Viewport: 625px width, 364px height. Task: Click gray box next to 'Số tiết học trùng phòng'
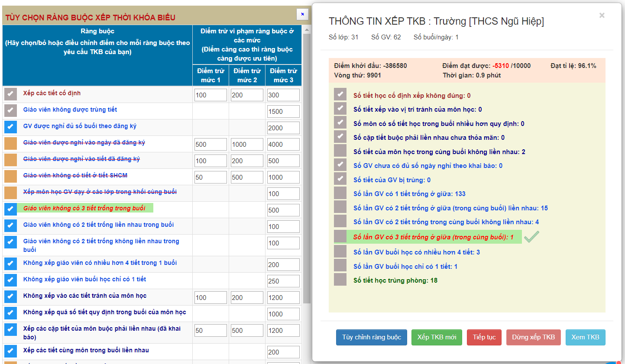pos(340,280)
